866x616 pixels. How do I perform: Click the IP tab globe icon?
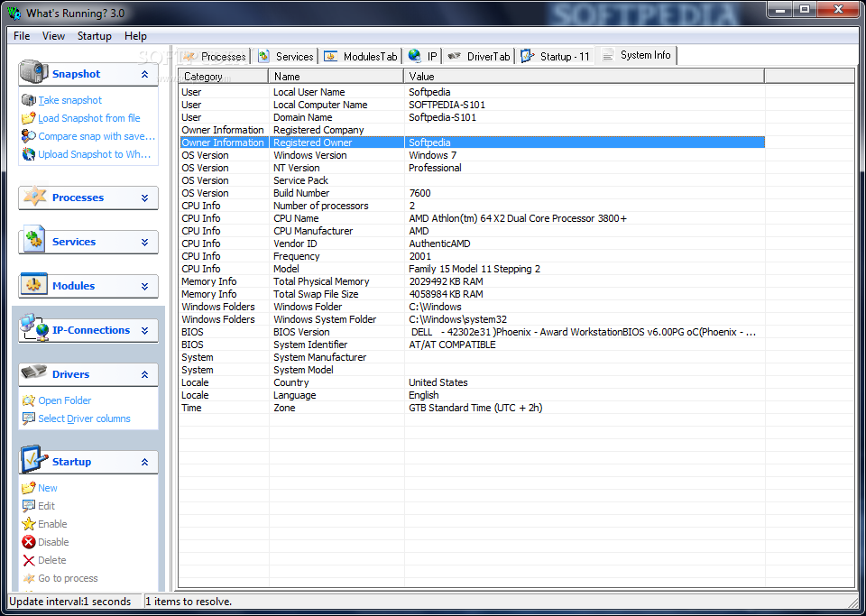coord(415,55)
